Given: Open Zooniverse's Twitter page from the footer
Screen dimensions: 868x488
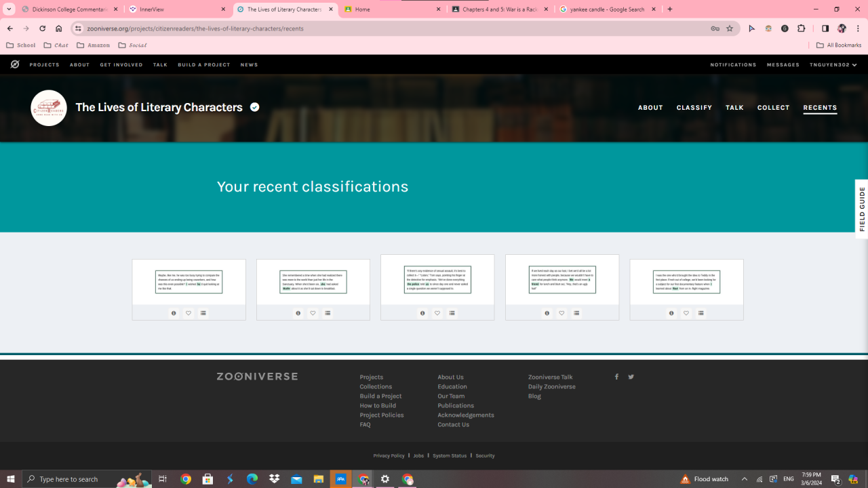Looking at the screenshot, I should (x=631, y=377).
